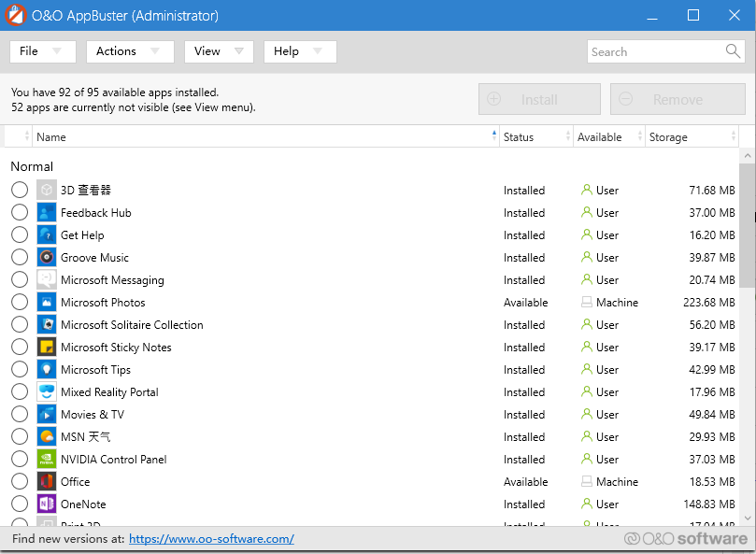Click the vertical scrollbar thumb
756x554 pixels.
(747, 225)
